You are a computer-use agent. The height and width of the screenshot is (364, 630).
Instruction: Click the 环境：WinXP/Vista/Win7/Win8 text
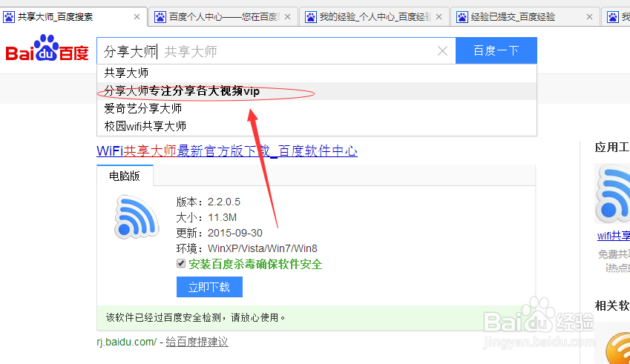(246, 249)
